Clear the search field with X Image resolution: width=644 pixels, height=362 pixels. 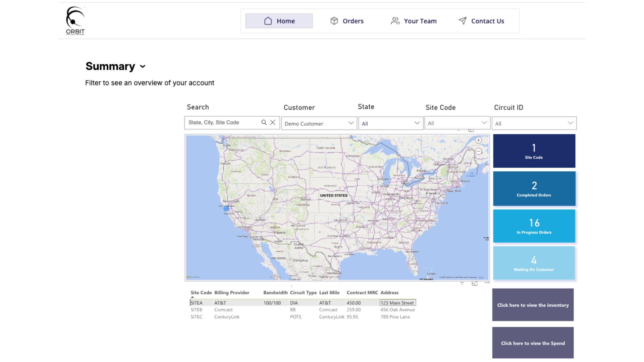[273, 123]
